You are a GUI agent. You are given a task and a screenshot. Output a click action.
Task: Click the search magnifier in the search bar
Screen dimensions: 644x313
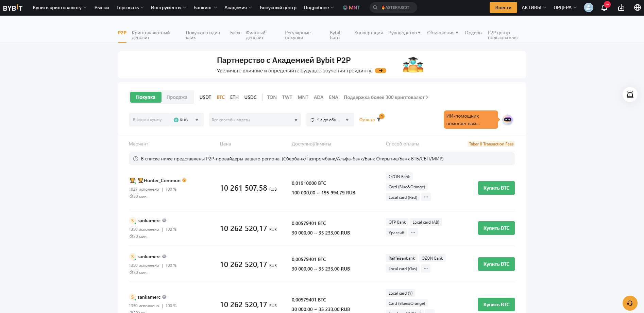(x=375, y=7)
